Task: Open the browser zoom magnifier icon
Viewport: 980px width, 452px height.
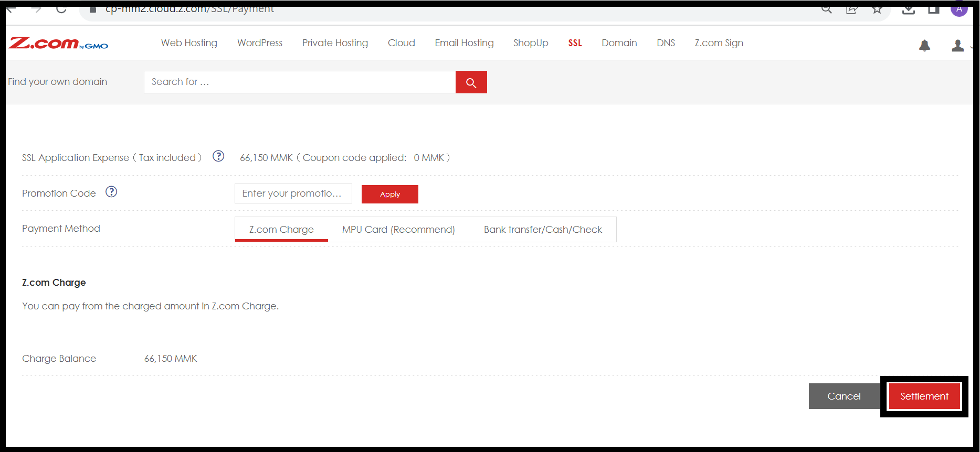Action: click(x=827, y=9)
